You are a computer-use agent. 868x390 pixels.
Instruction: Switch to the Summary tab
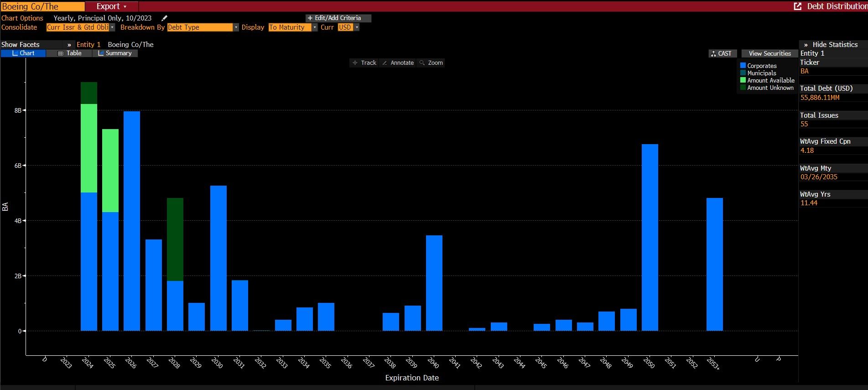click(115, 53)
